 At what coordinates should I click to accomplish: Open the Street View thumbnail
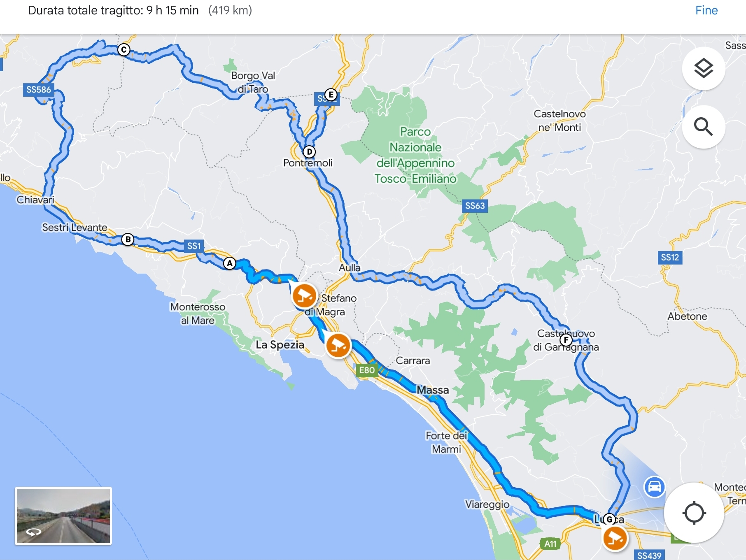(x=63, y=516)
